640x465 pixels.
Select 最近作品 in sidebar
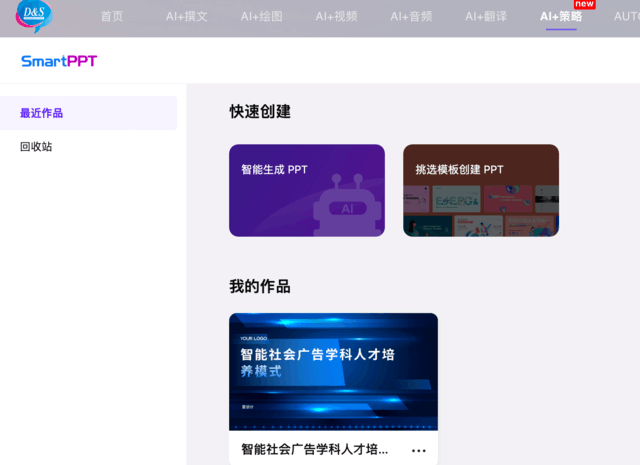click(x=89, y=113)
